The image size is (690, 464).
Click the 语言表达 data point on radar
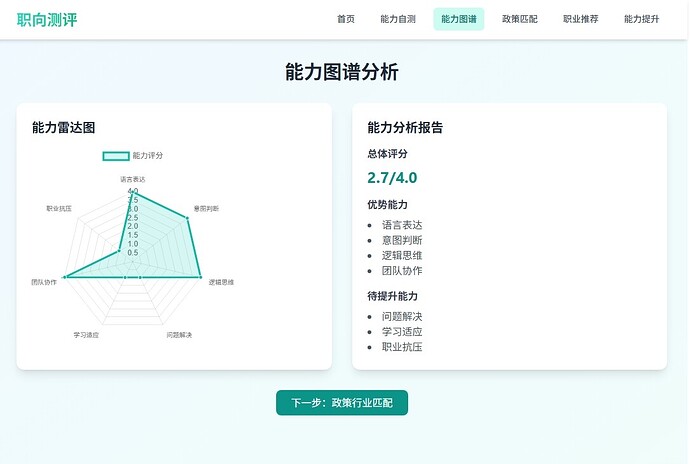point(133,192)
